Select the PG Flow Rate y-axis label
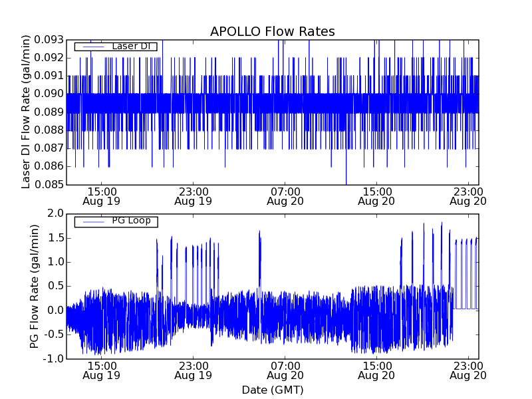The width and height of the screenshot is (532, 399). (35, 286)
